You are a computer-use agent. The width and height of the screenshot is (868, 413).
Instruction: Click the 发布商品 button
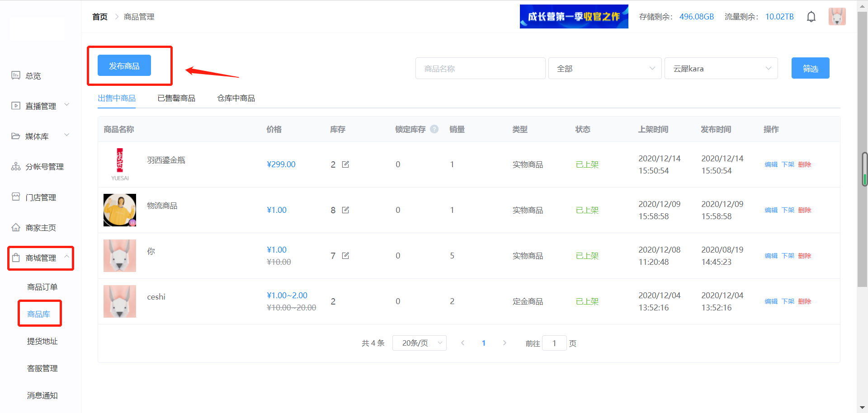point(124,66)
